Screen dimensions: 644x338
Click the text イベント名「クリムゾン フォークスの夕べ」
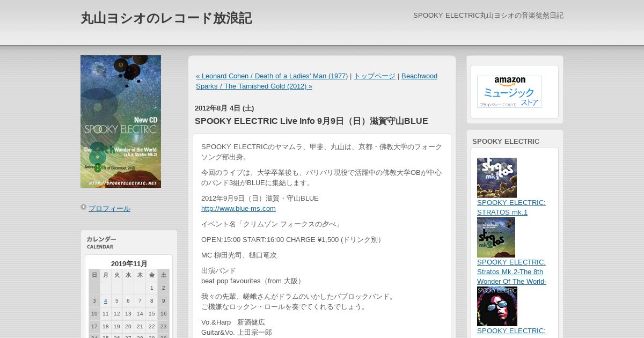pos(272,224)
